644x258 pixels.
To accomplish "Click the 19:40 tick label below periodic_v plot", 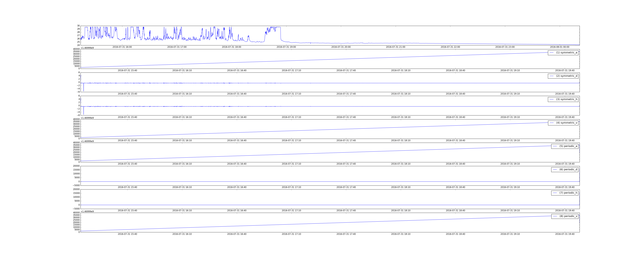I will click(x=565, y=234).
